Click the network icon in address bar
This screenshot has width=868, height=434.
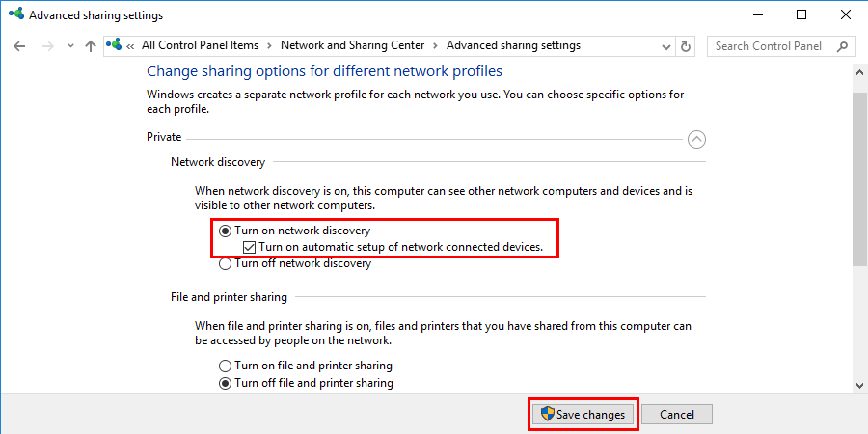(x=114, y=44)
